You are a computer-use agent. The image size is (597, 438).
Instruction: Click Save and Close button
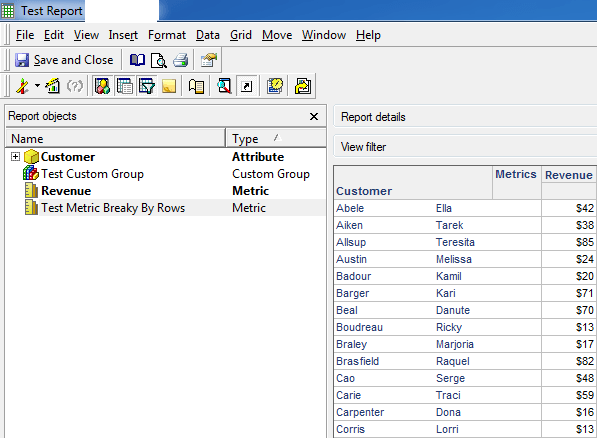pyautogui.click(x=64, y=60)
